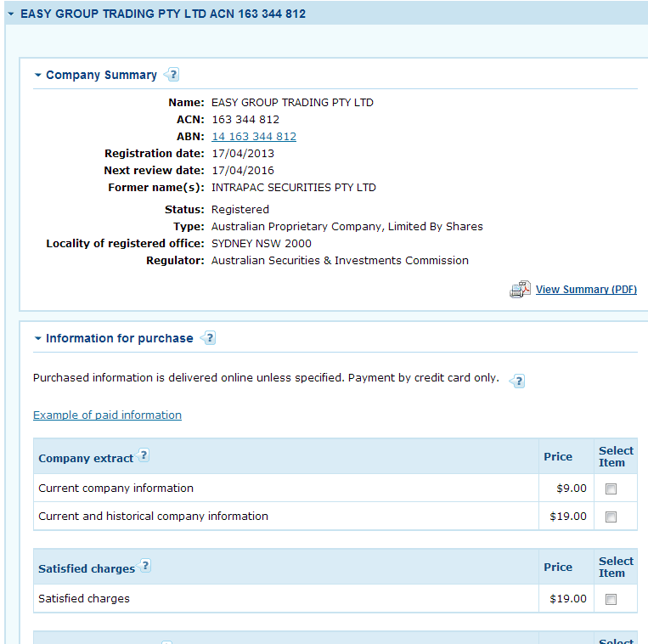Open the ABN 14 163 344 812 link

click(x=254, y=137)
